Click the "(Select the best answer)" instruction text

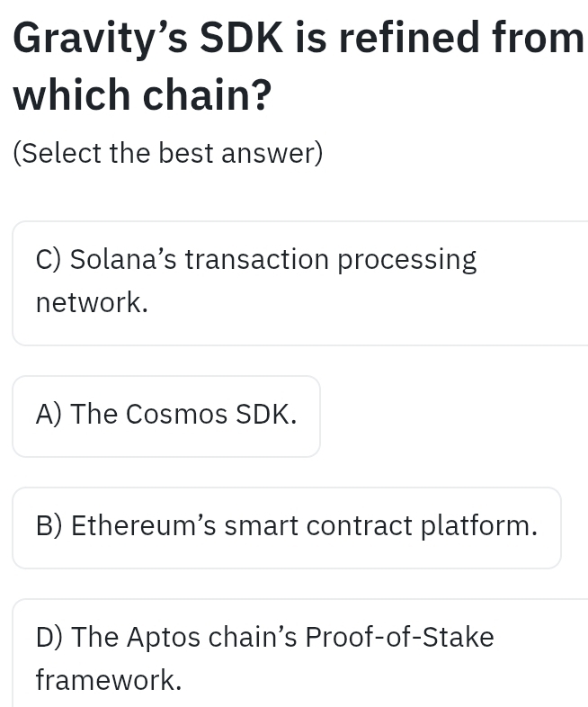coord(168,153)
